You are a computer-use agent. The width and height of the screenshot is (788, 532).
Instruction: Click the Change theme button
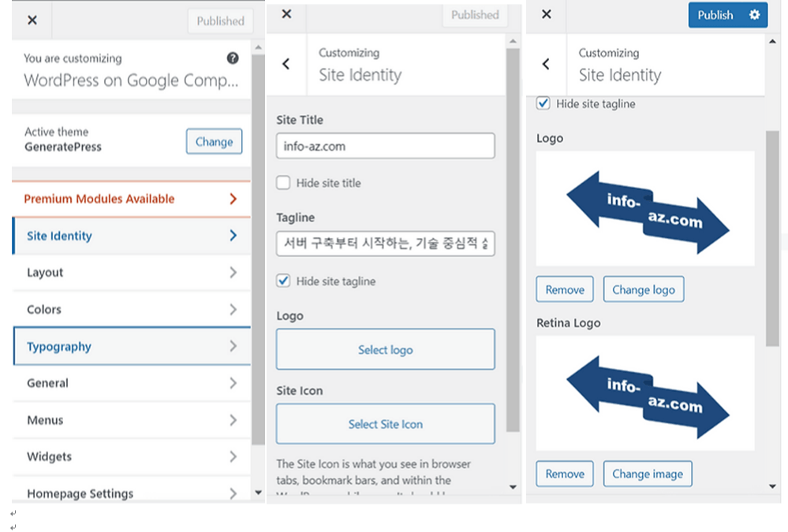click(214, 142)
